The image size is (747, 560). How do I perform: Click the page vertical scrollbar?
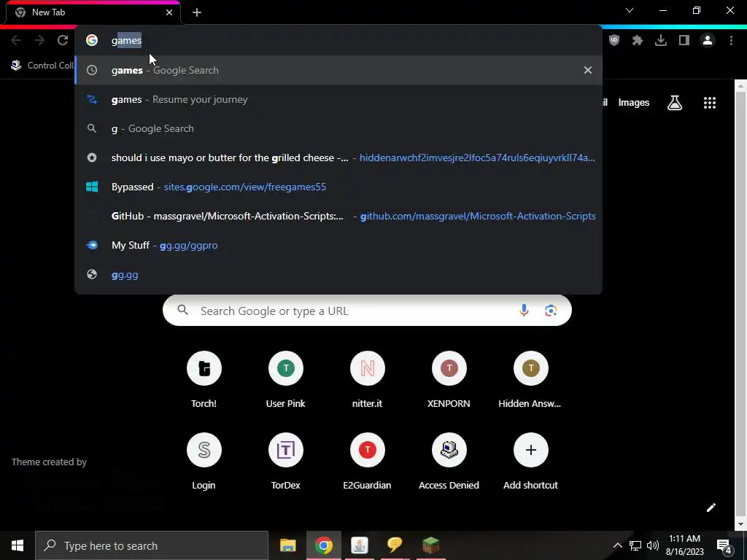(740, 305)
